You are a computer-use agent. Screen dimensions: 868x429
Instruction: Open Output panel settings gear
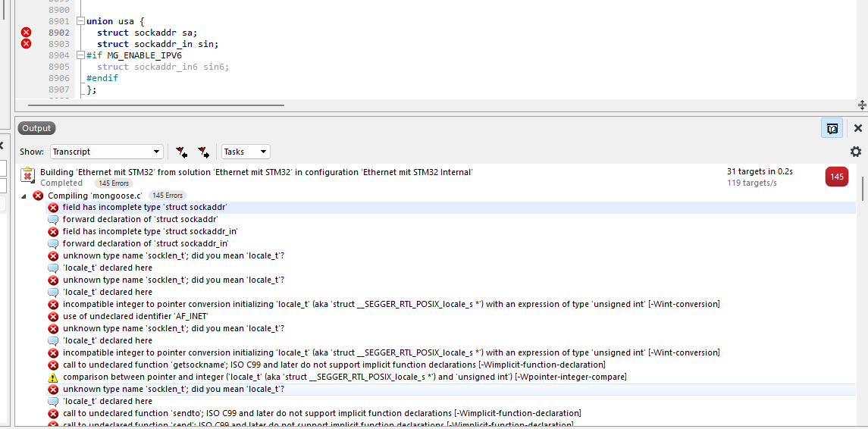point(856,152)
